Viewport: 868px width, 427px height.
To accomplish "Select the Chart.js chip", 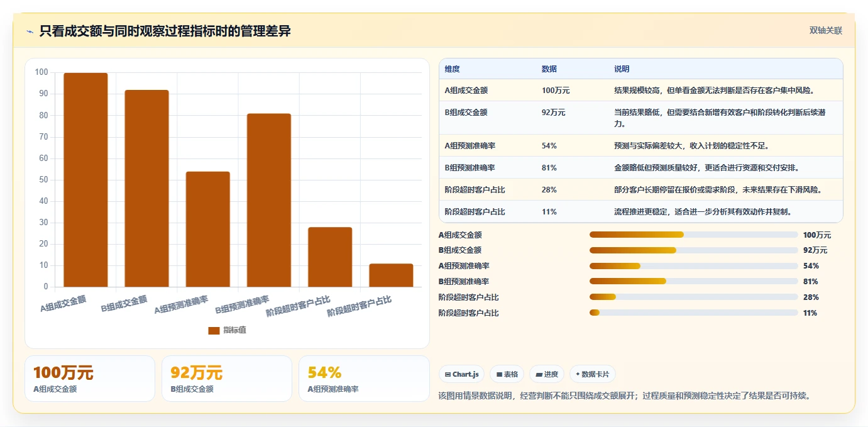I will coord(462,374).
